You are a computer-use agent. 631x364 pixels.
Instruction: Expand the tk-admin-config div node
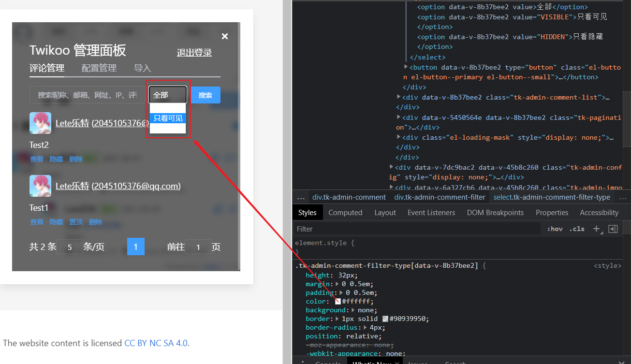tap(393, 167)
